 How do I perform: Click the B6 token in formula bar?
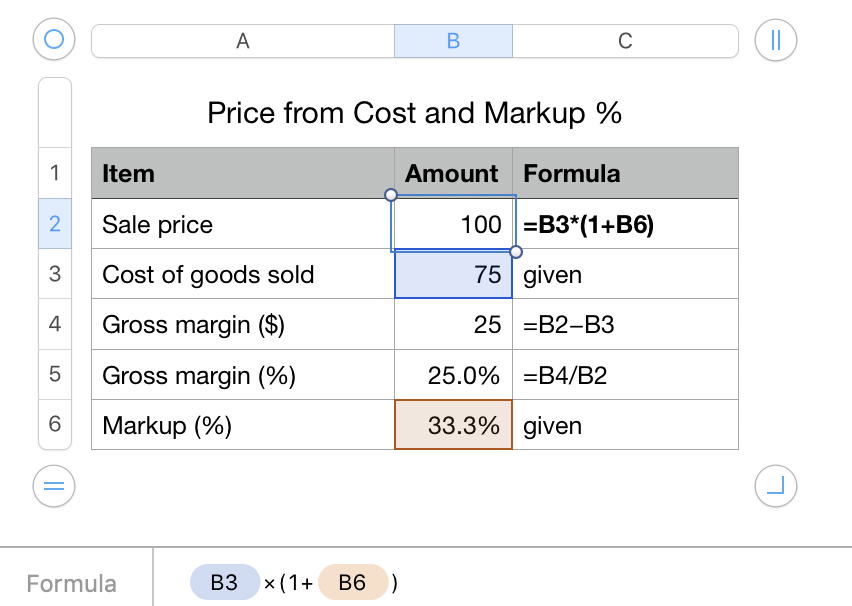coord(352,583)
